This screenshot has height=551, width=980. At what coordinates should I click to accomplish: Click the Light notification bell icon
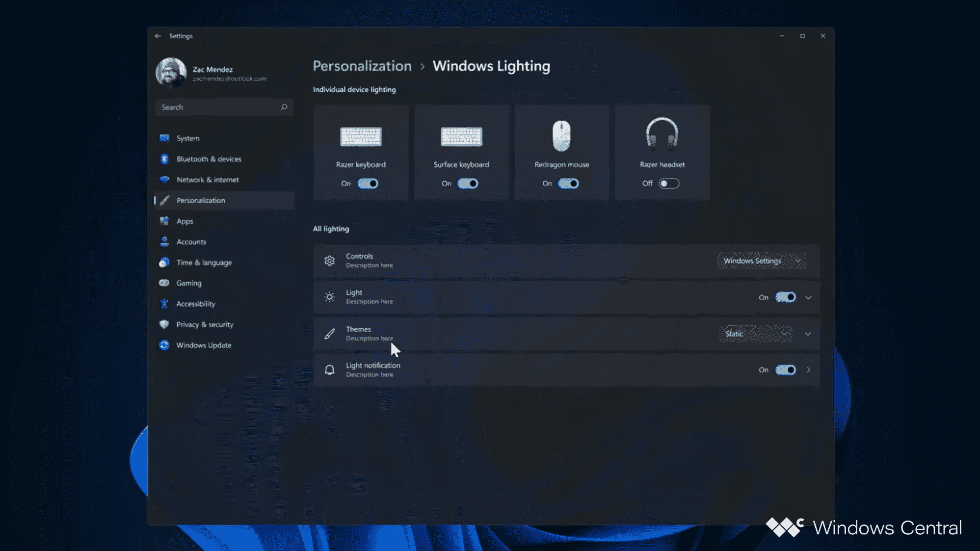coord(330,370)
